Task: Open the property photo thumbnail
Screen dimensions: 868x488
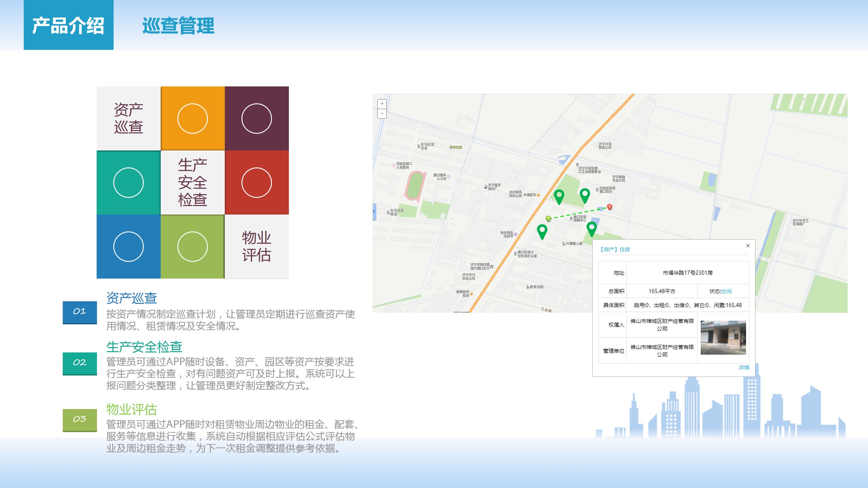Action: 723,338
